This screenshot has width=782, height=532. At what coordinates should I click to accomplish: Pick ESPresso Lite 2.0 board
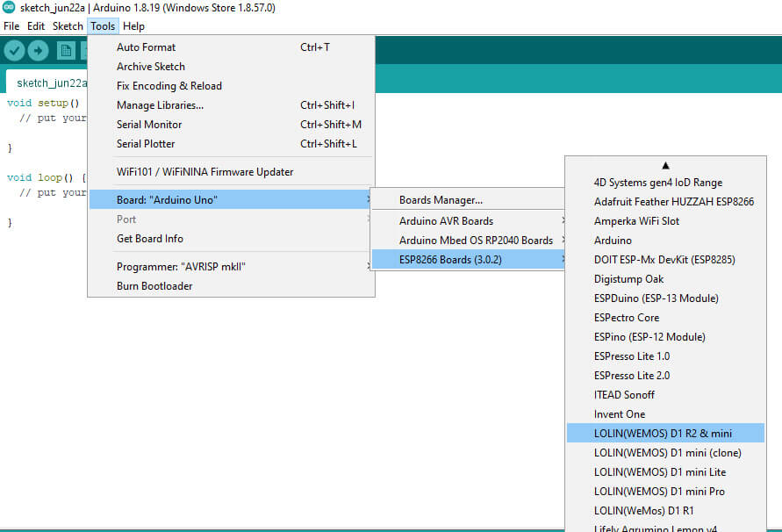(631, 376)
